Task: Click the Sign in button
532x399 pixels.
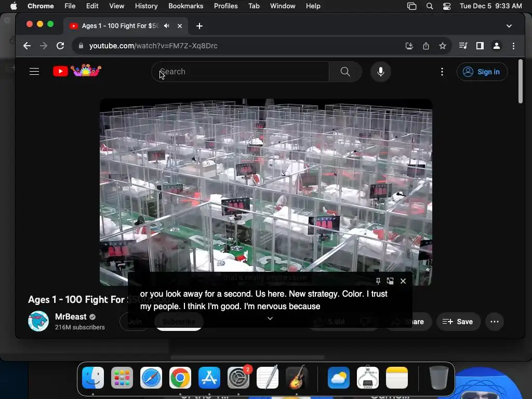Action: click(x=482, y=72)
